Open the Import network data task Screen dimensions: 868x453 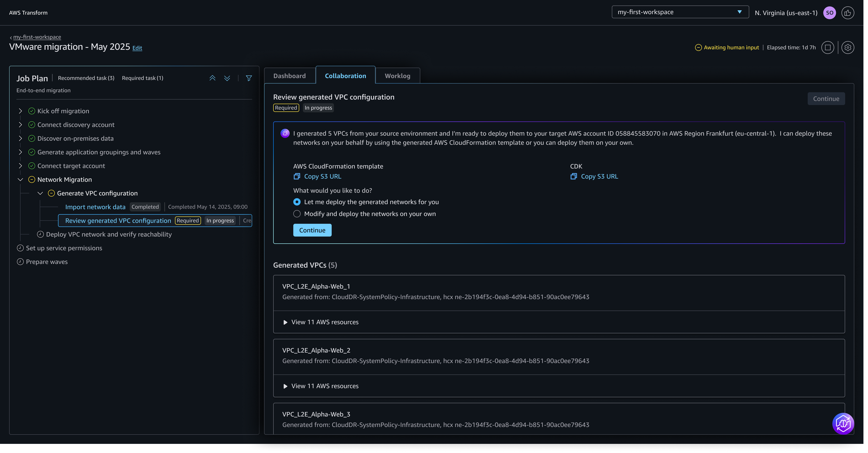pyautogui.click(x=95, y=207)
